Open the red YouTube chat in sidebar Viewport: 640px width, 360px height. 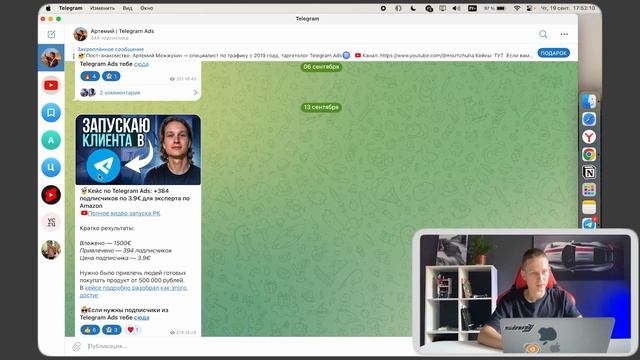[51, 85]
